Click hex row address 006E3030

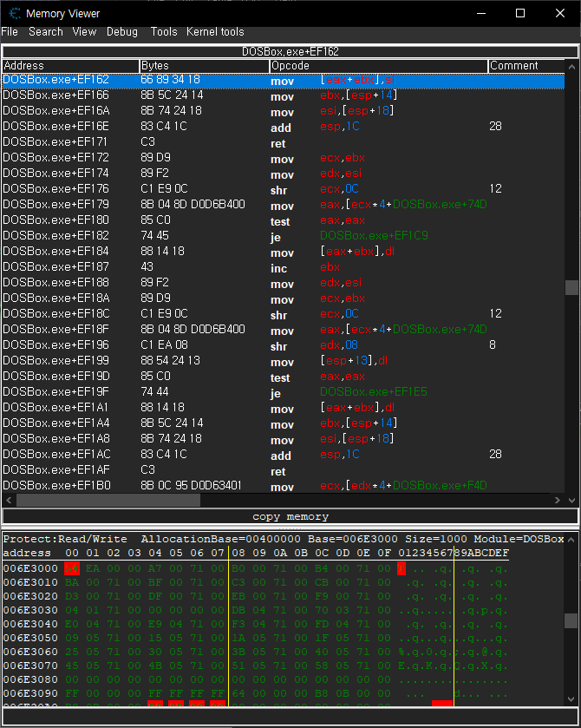click(x=30, y=610)
